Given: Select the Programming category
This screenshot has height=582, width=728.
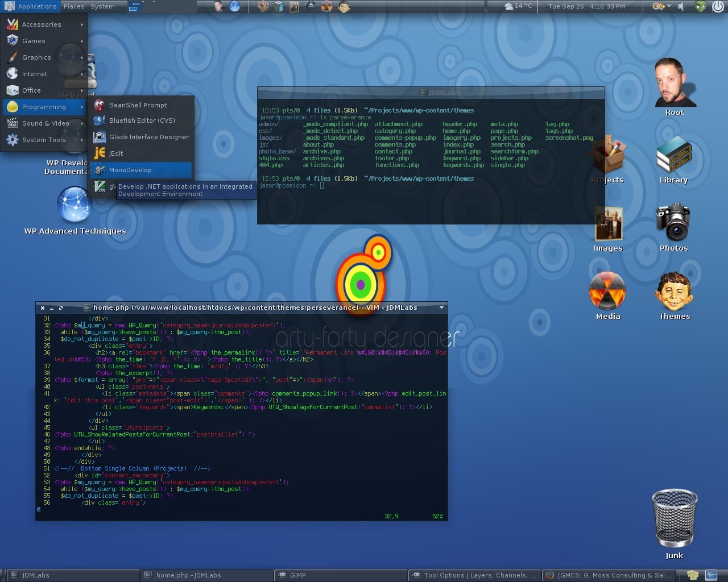Looking at the screenshot, I should click(x=44, y=107).
